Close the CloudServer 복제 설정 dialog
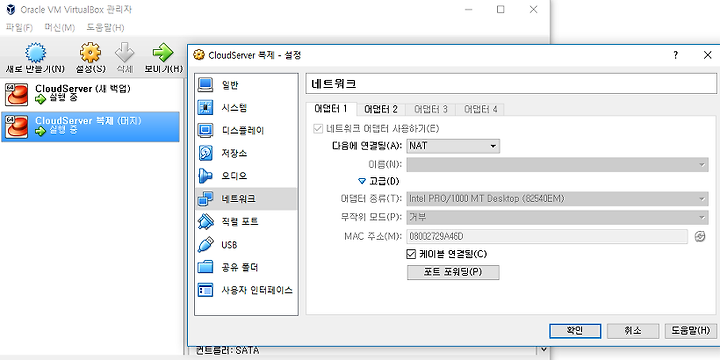 point(707,55)
